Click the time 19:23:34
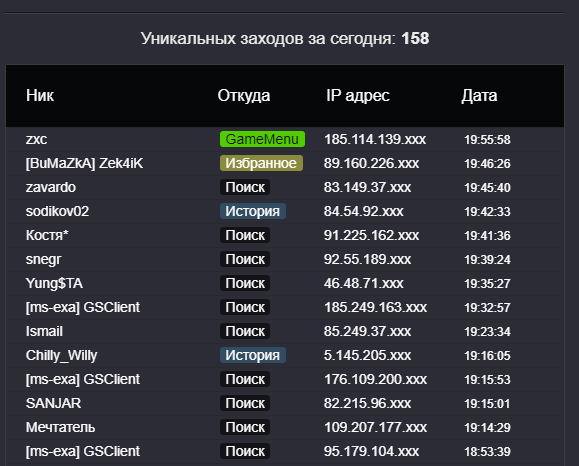The image size is (579, 466). [487, 332]
